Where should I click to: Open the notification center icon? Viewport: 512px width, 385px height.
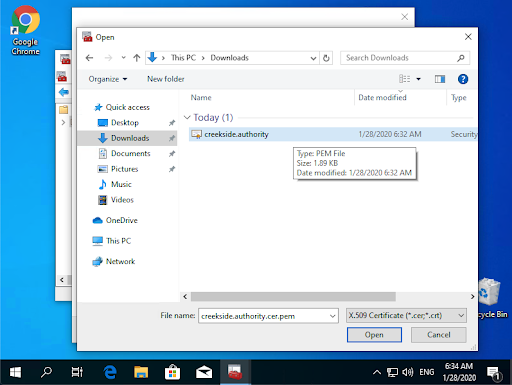(495, 373)
